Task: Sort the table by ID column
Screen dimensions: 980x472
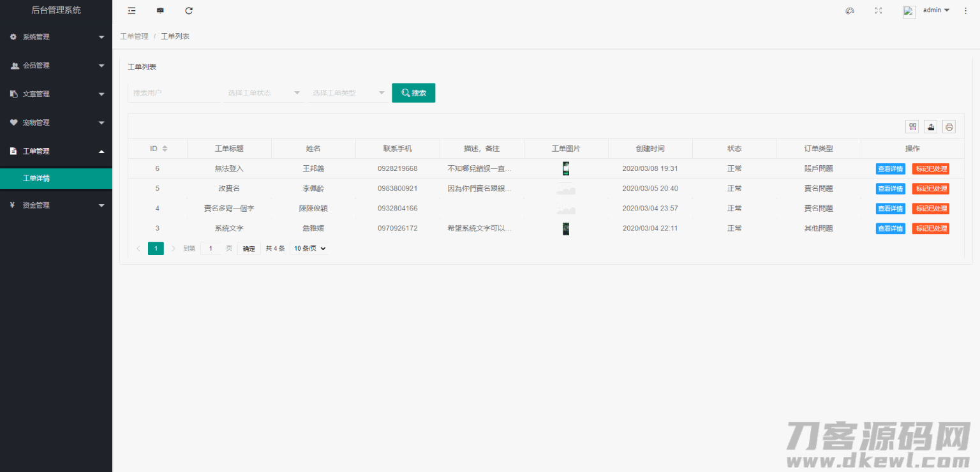Action: (165, 149)
